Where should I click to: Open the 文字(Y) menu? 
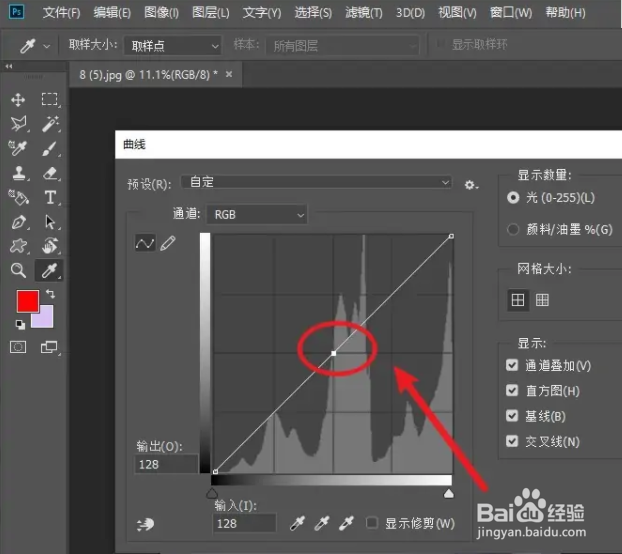click(x=262, y=13)
